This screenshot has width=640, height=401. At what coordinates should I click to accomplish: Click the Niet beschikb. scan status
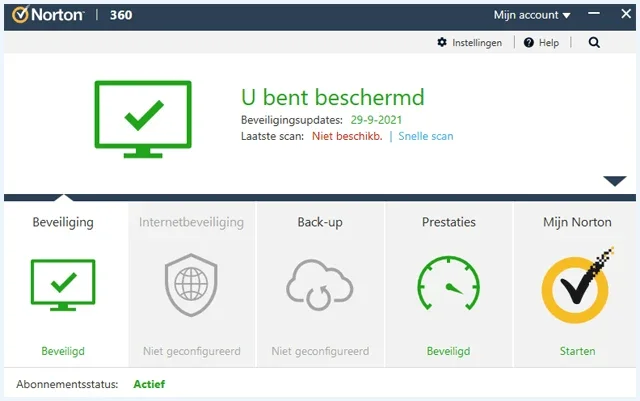[x=347, y=136]
